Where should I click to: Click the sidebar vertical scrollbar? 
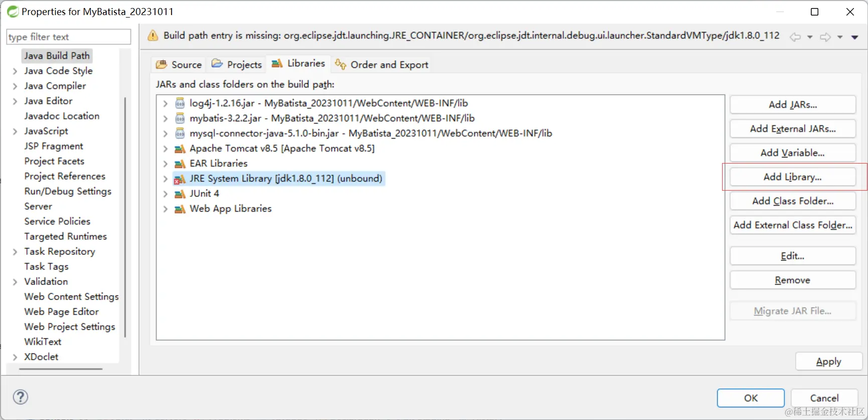(124, 217)
